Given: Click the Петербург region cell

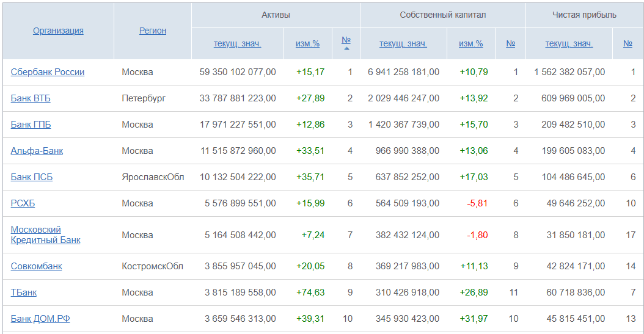Looking at the screenshot, I should (144, 98).
